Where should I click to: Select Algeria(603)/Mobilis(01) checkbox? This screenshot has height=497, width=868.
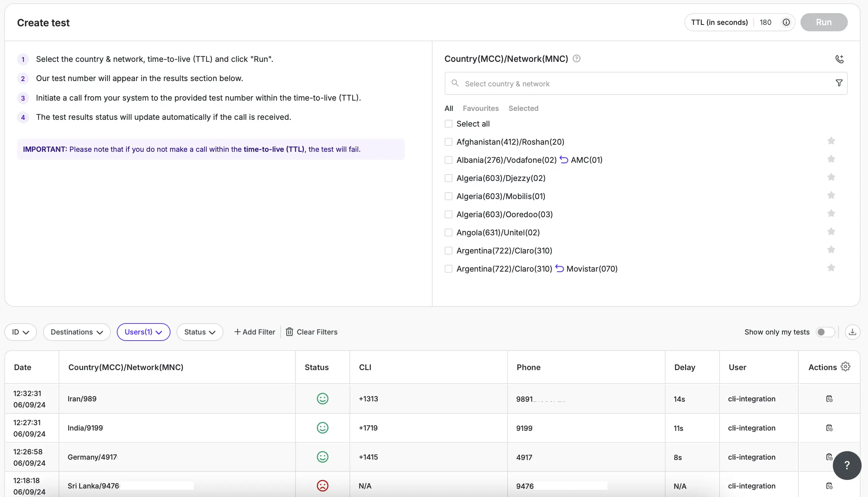449,196
